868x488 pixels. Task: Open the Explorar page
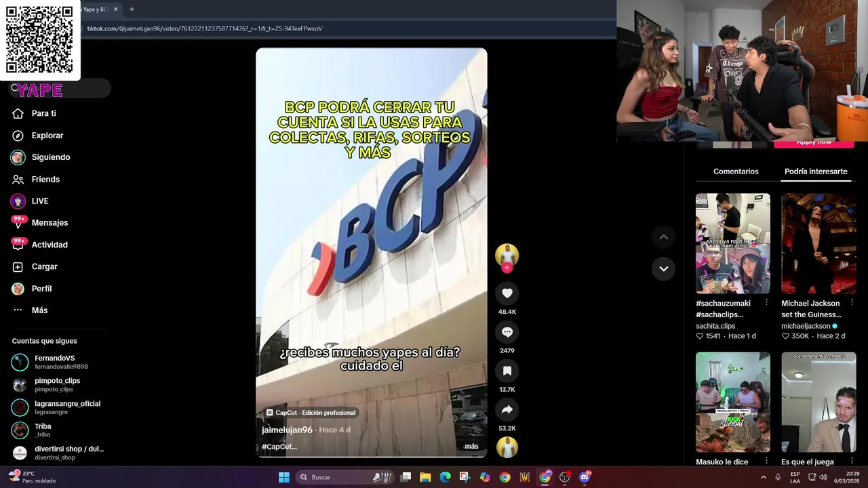47,136
